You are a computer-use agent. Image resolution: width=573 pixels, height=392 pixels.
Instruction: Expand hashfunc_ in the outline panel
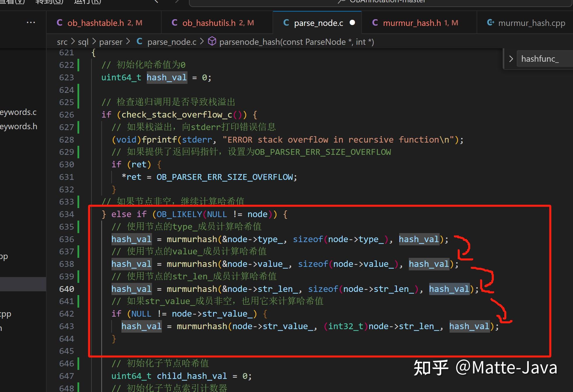coord(511,58)
